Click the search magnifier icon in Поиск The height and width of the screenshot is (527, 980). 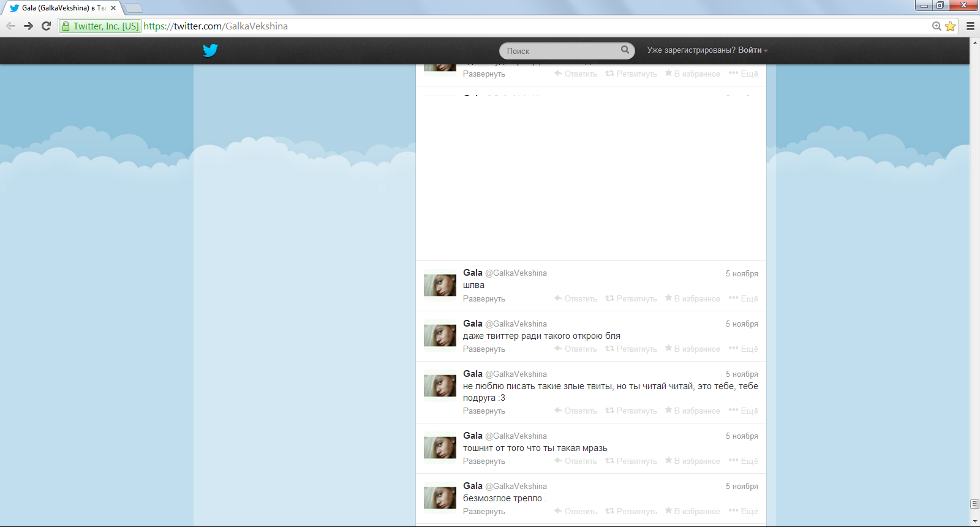[625, 50]
